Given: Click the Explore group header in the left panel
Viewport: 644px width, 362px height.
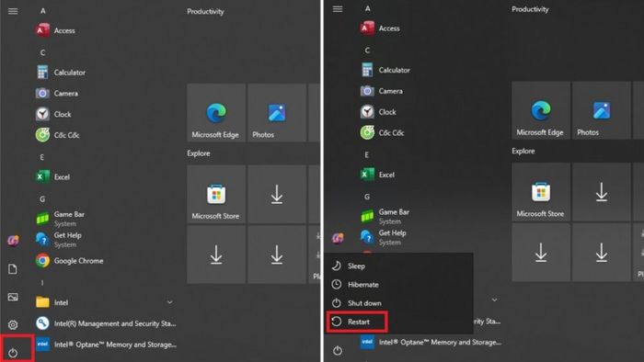Looking at the screenshot, I should pyautogui.click(x=199, y=153).
